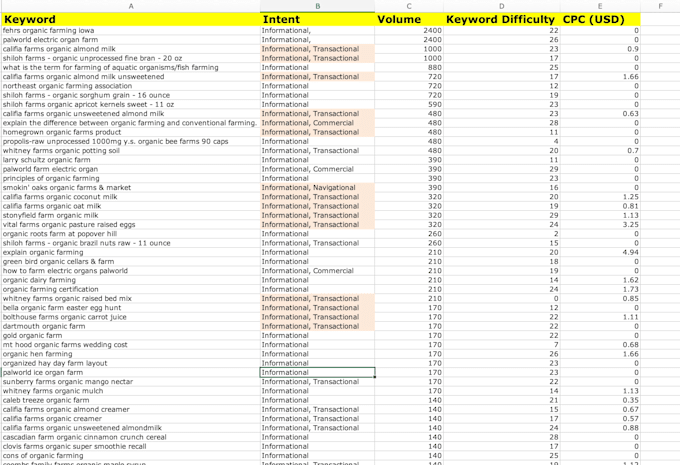Screen dimensions: 680x465
Task: Select cell 'principles of organic farming'
Action: (x=131, y=178)
